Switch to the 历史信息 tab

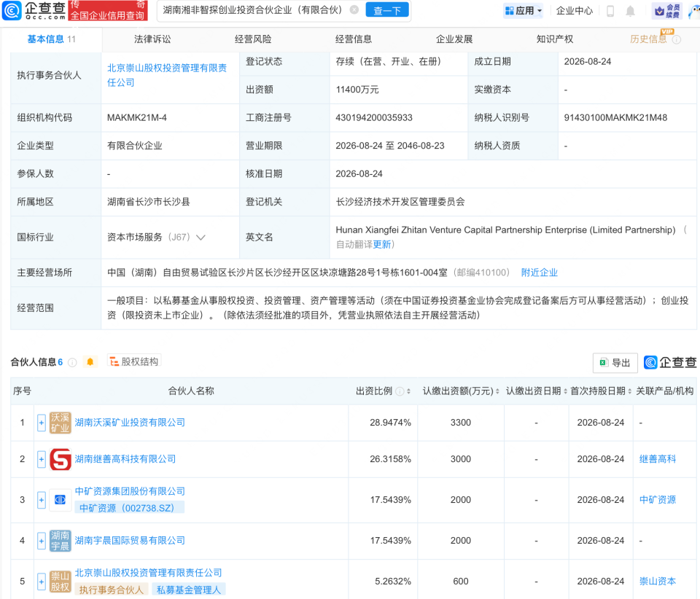[647, 39]
